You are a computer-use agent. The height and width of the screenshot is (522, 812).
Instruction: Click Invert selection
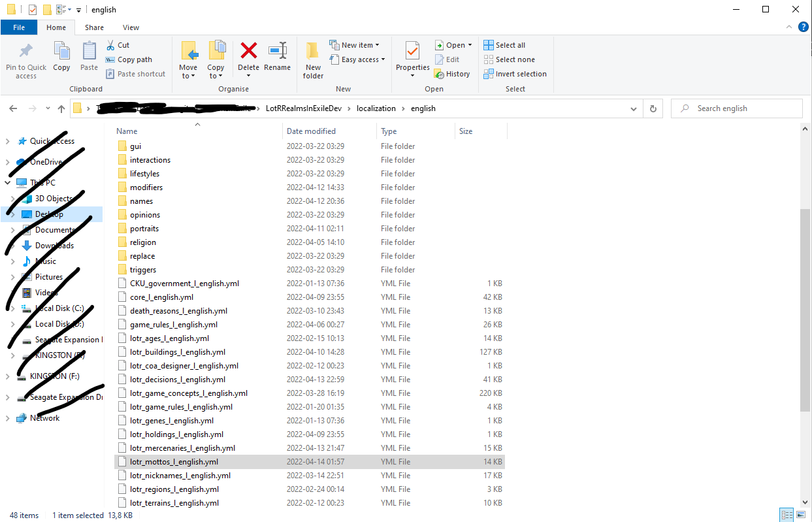tap(515, 74)
